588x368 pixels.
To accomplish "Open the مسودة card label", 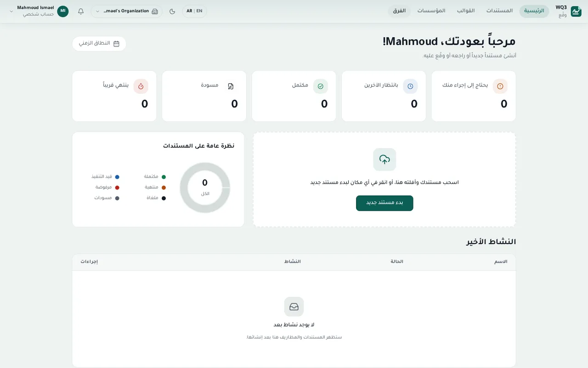I will click(x=209, y=86).
